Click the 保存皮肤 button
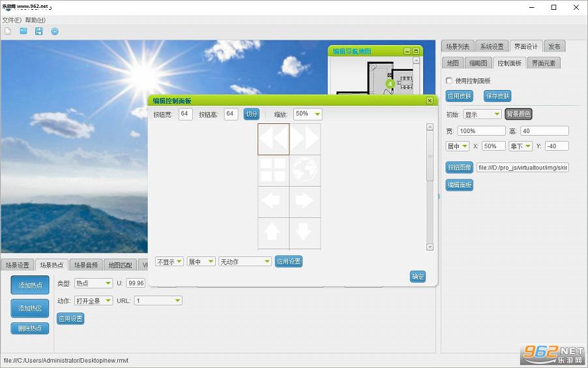588x368 pixels. coord(497,96)
